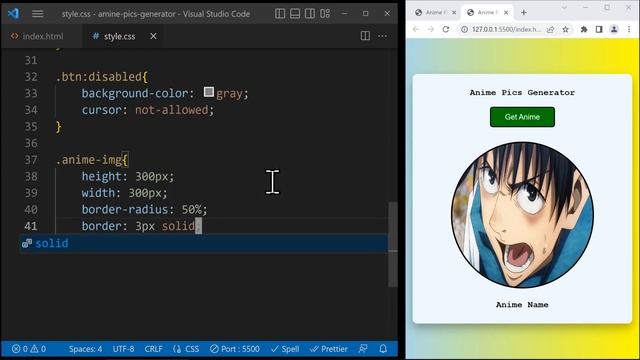The image size is (640, 360).
Task: Toggle the Spell checker status item
Action: (x=285, y=349)
